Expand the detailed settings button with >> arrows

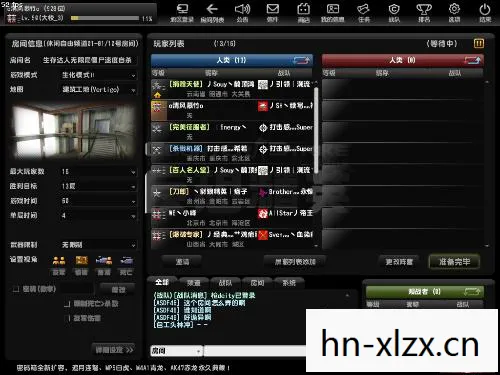click(113, 350)
